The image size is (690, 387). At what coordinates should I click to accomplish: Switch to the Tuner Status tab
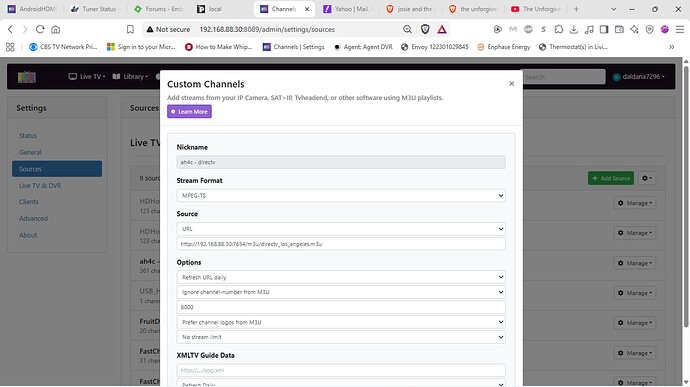point(94,9)
